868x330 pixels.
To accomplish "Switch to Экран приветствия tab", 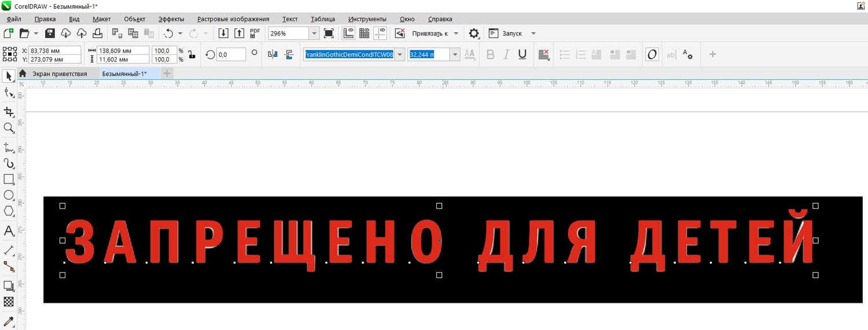I will 60,74.
